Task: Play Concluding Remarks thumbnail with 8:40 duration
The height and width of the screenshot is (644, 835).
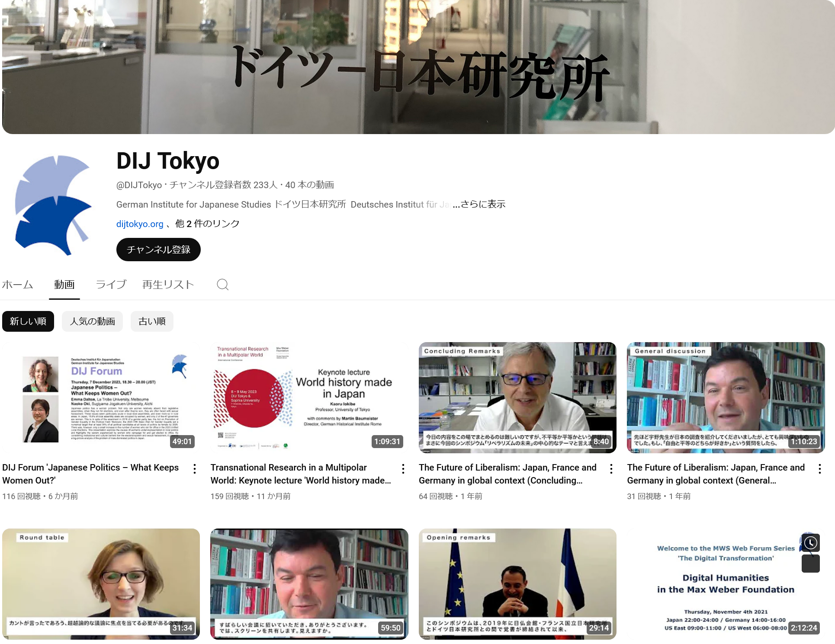Action: click(x=517, y=397)
